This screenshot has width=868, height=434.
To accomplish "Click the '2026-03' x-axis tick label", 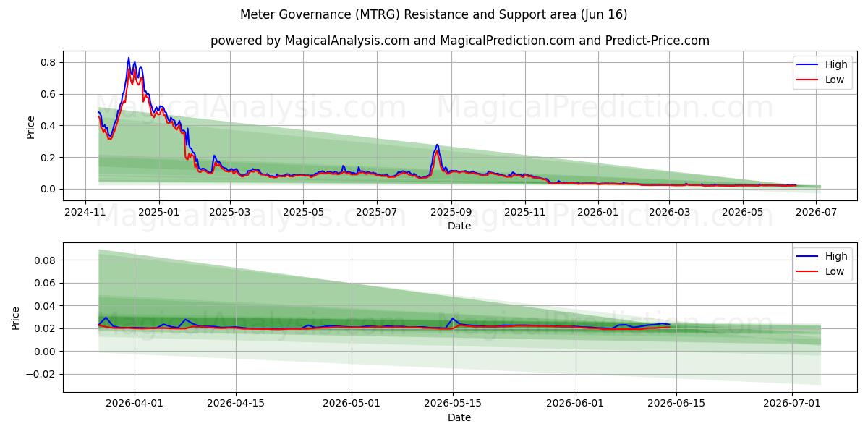I will pyautogui.click(x=670, y=212).
